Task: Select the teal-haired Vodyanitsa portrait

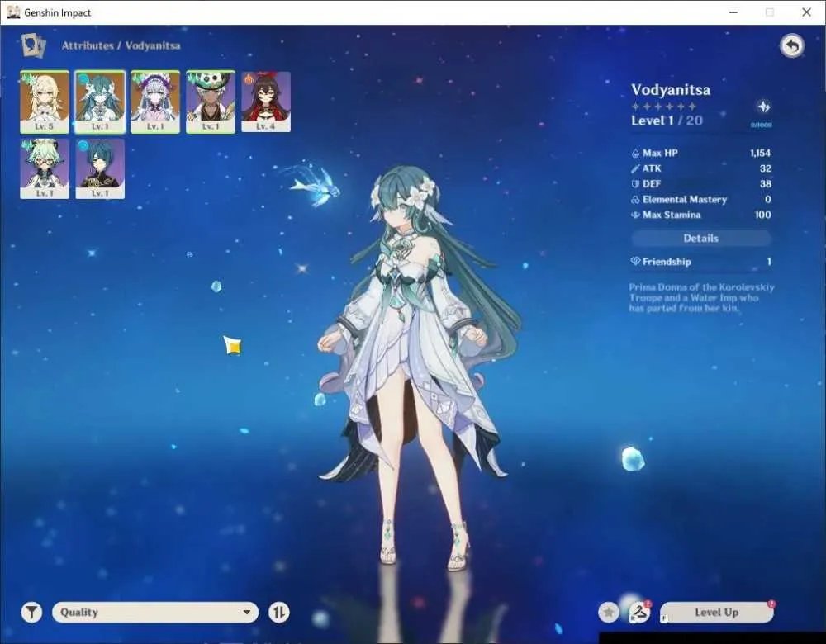Action: (x=100, y=102)
